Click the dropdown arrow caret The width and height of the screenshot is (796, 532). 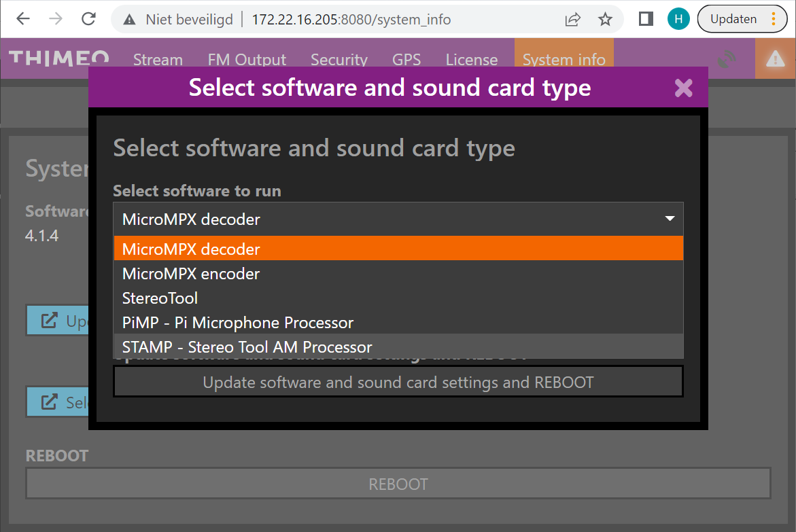tap(670, 218)
